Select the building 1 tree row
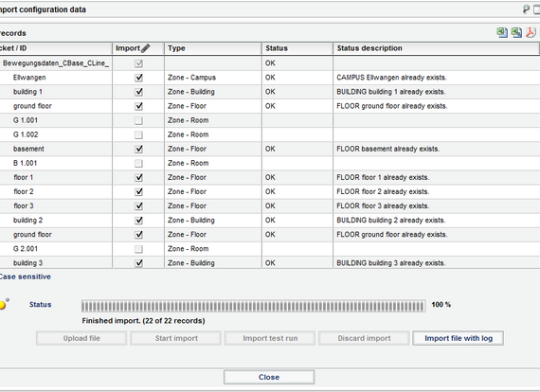The image size is (540, 392). click(27, 92)
